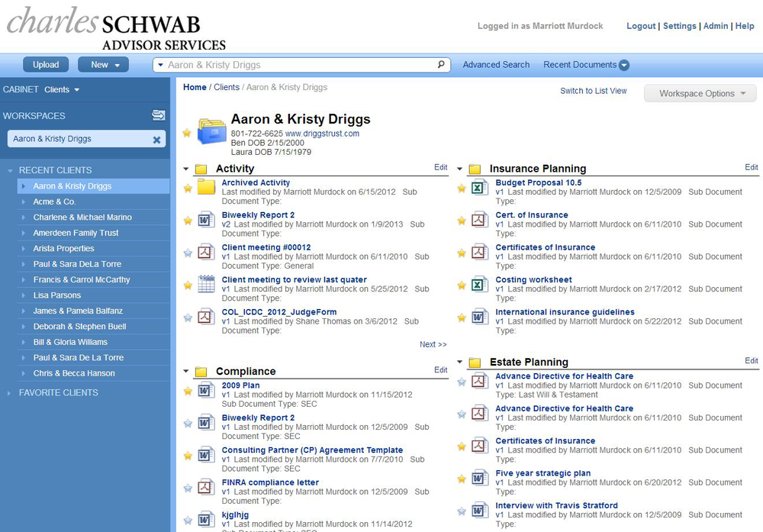
Task: Click the Budget Proposal 10.5 Excel icon
Action: pos(479,187)
